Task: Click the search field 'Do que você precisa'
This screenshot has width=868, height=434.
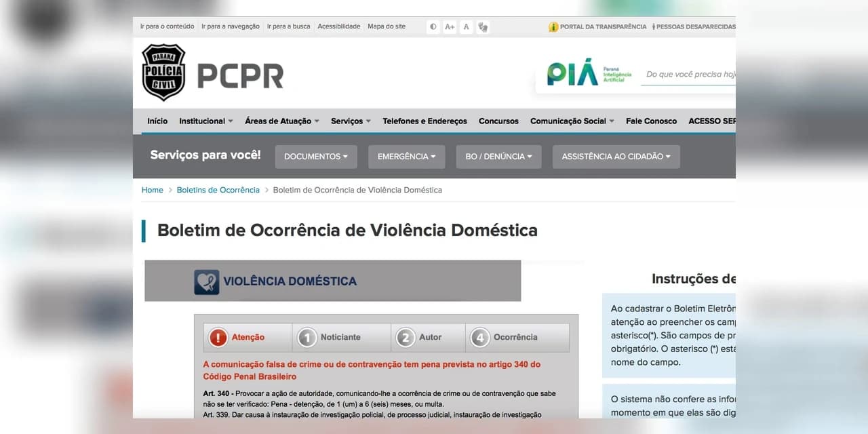Action: (x=688, y=75)
